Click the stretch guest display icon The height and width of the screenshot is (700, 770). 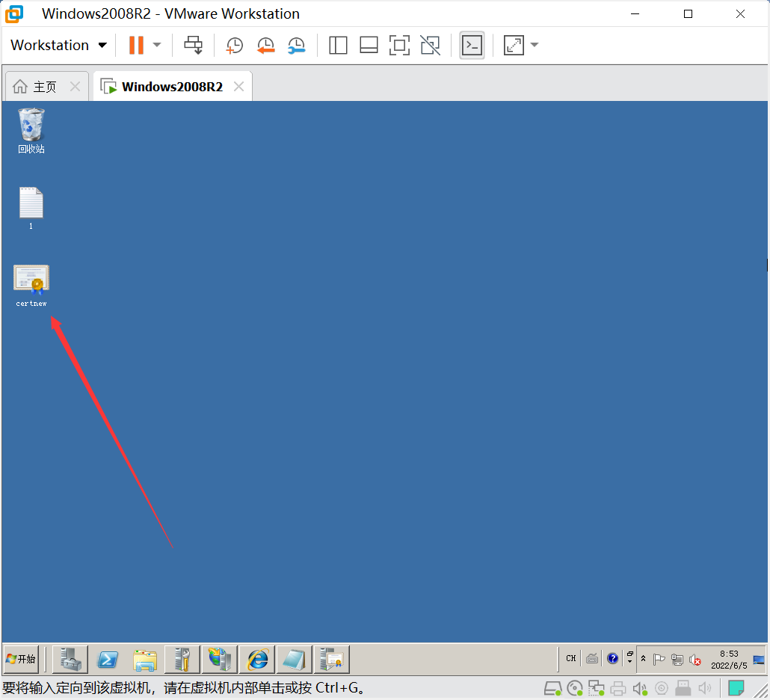pyautogui.click(x=514, y=45)
